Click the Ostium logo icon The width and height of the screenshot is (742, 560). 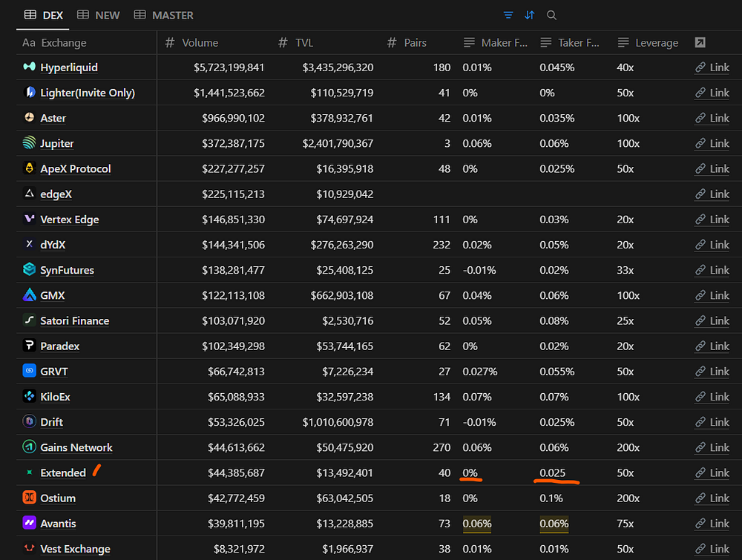pyautogui.click(x=30, y=498)
